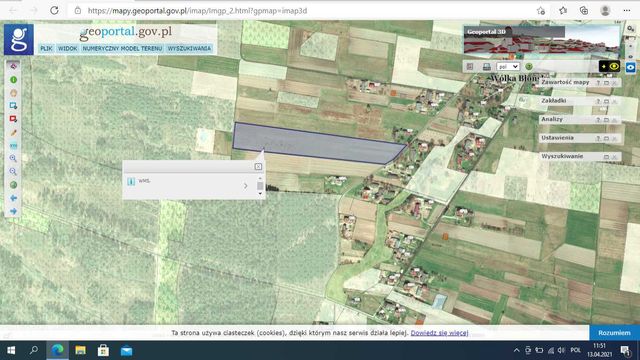Open the gears settings icon top right
The image size is (640, 360).
[631, 29]
